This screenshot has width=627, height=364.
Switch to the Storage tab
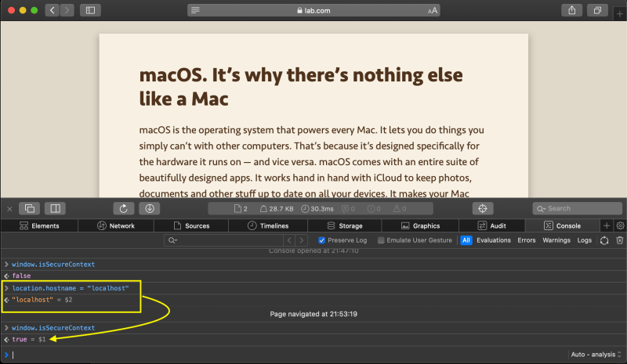click(x=345, y=225)
